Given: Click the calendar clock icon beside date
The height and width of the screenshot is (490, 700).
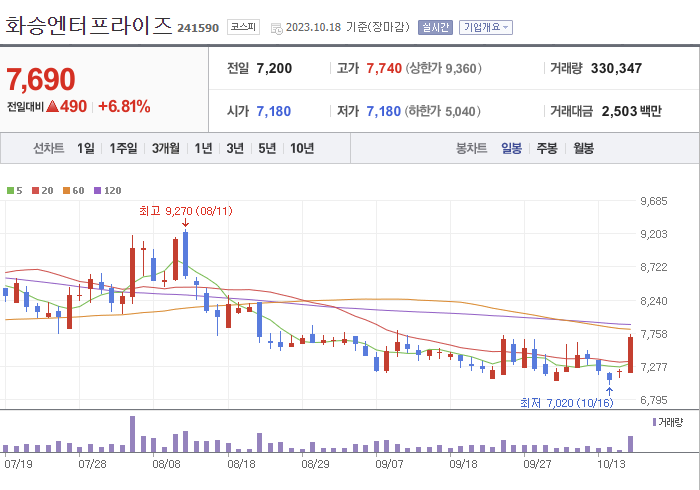Looking at the screenshot, I should (x=277, y=28).
